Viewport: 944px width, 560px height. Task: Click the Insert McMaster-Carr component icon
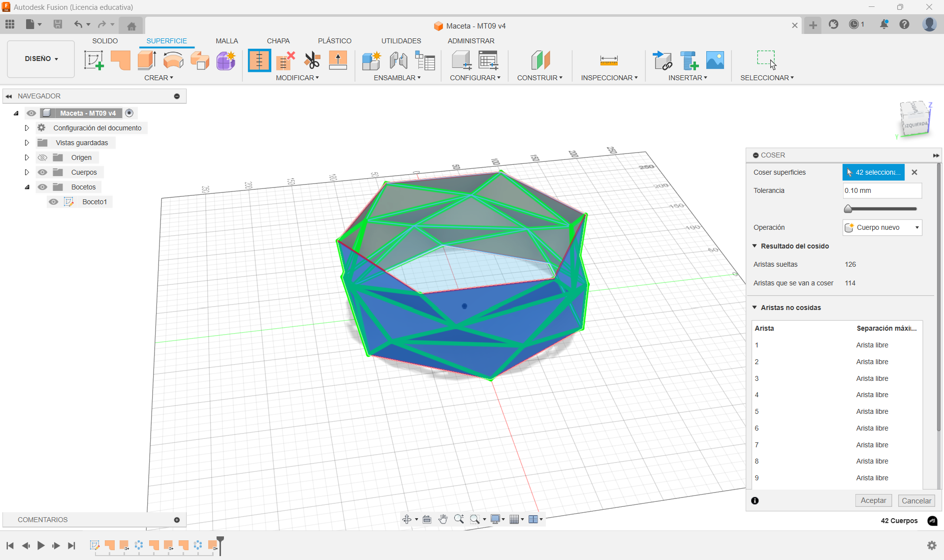tap(689, 61)
